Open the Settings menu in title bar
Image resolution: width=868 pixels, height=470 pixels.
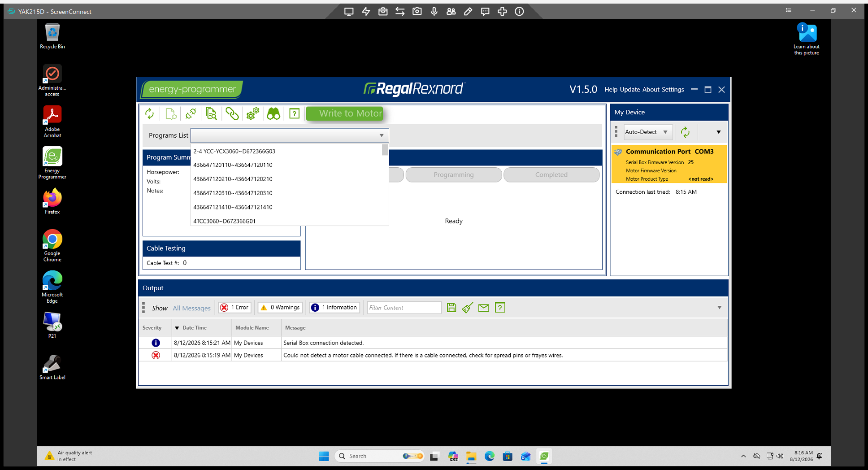pyautogui.click(x=673, y=90)
